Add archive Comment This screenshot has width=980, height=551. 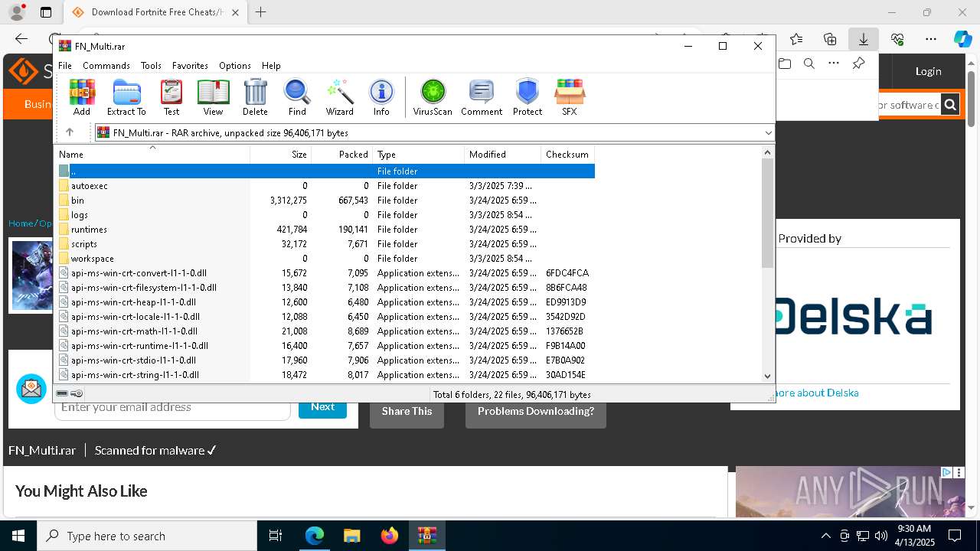(x=482, y=97)
